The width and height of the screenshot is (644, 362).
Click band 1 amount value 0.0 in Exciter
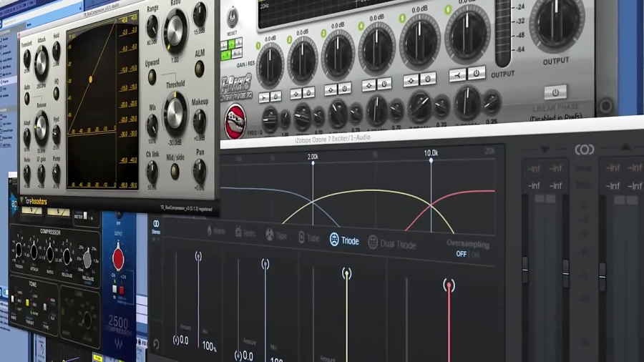tap(180, 341)
